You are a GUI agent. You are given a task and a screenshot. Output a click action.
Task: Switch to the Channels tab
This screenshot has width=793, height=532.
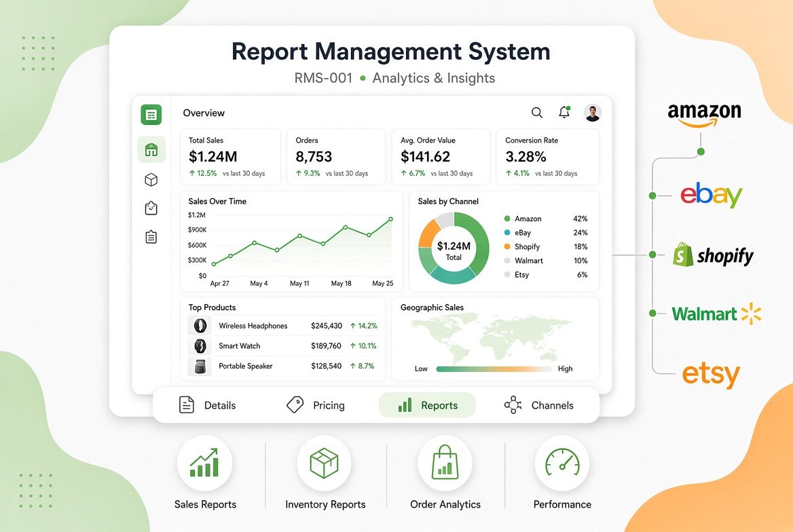click(x=539, y=405)
